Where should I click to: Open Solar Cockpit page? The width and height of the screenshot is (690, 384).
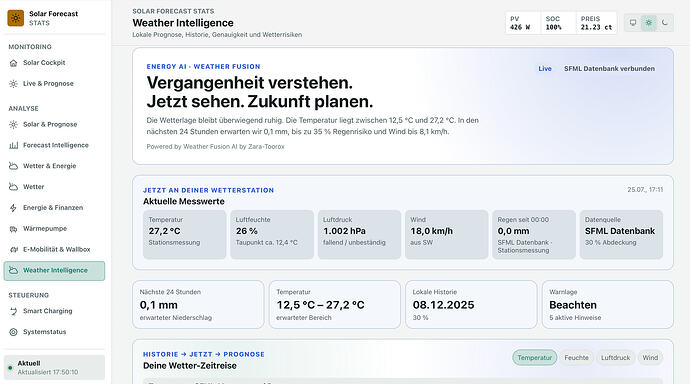[x=54, y=63]
